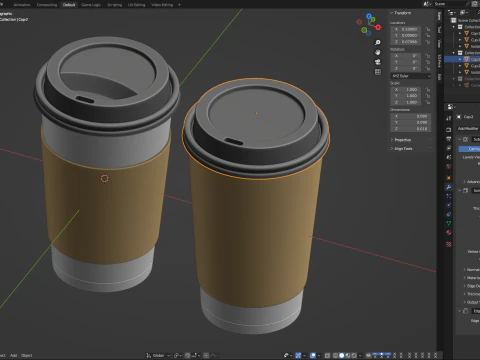
Task: Open the Particles properties tab icon
Action: point(449,196)
